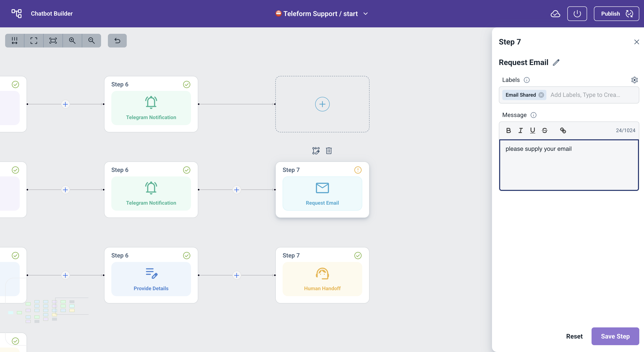644x352 pixels.
Task: Click the cloud save status icon
Action: tap(555, 13)
